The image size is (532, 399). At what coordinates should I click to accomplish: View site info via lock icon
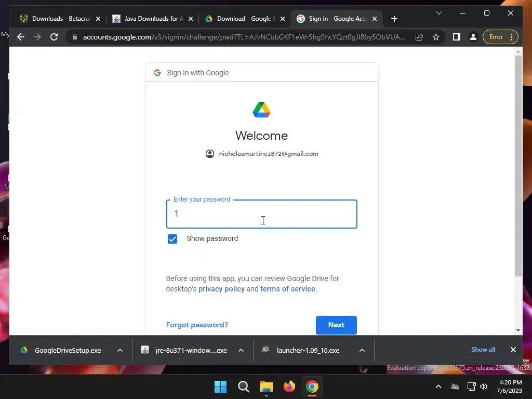75,37
